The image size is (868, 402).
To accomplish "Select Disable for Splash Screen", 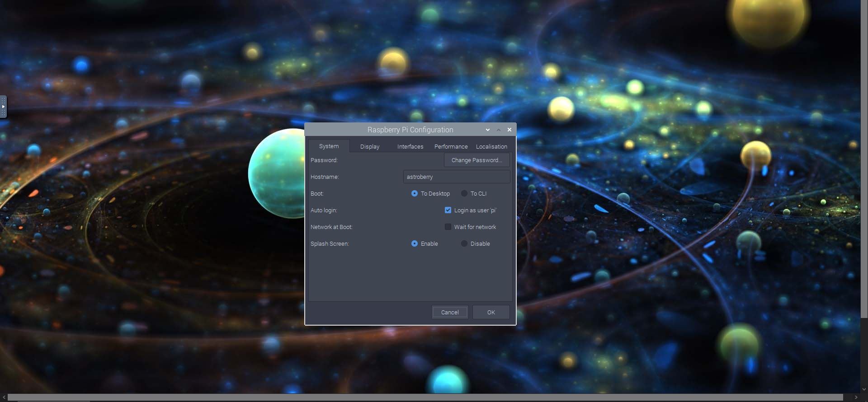I will (x=475, y=243).
